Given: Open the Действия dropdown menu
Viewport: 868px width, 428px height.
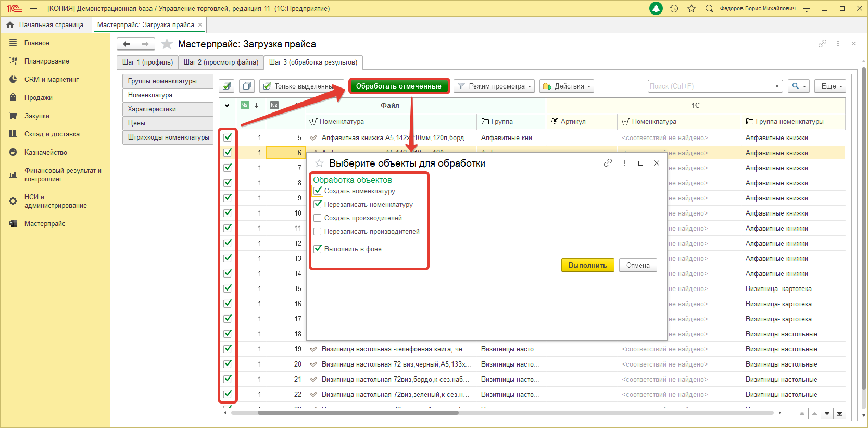Looking at the screenshot, I should pos(567,86).
